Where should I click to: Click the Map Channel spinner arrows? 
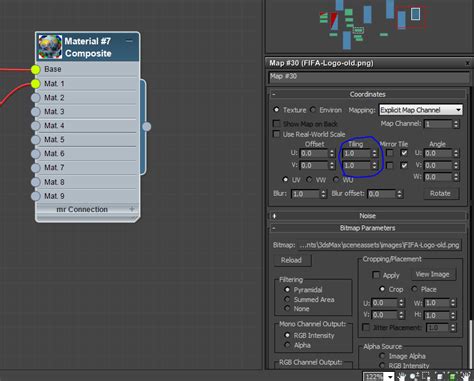pyautogui.click(x=456, y=124)
